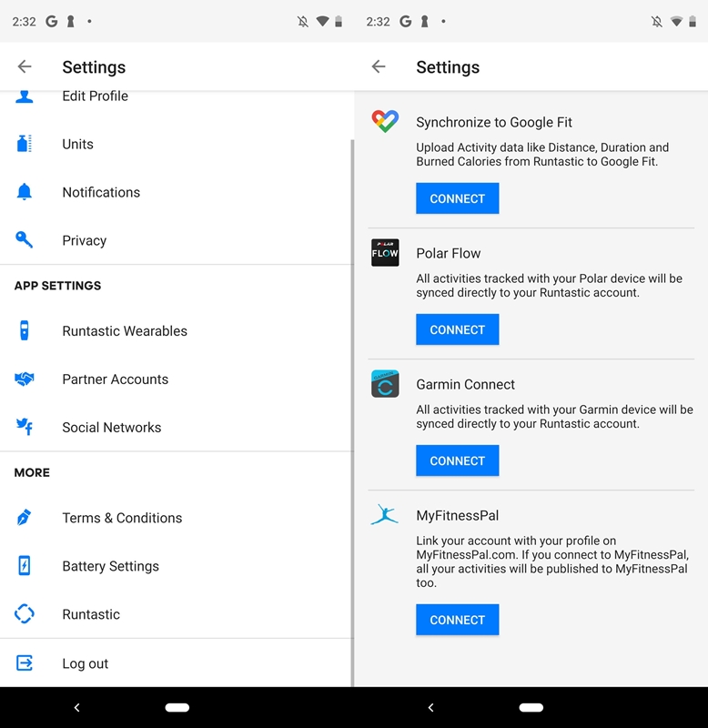This screenshot has height=728, width=708.
Task: Connect Garmin Connect account
Action: [458, 460]
